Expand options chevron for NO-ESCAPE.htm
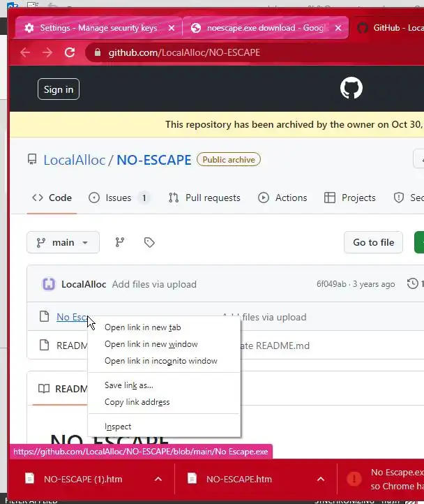 (321, 479)
